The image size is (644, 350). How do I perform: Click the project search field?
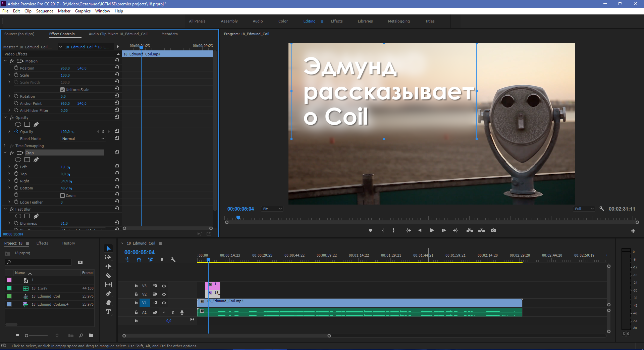(38, 262)
